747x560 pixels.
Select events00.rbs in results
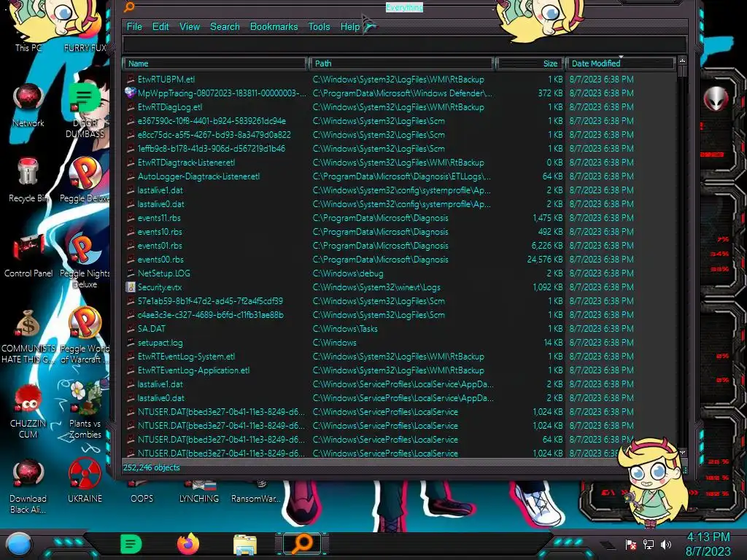pos(160,260)
